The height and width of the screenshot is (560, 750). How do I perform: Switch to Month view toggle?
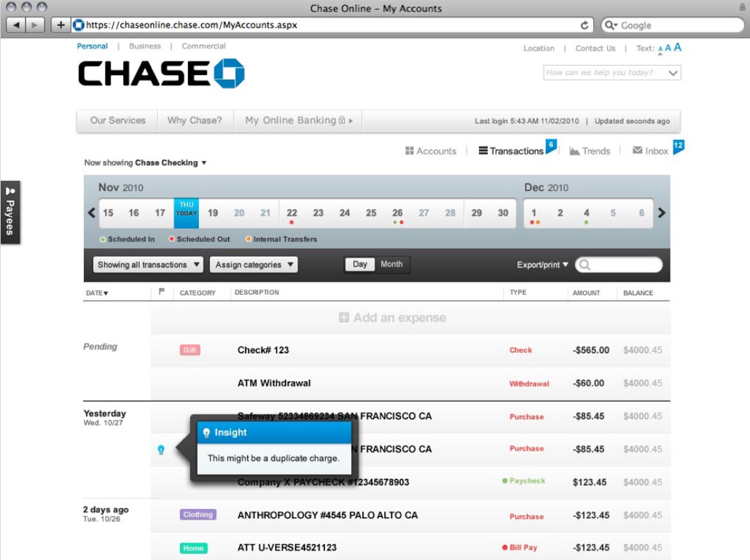391,264
